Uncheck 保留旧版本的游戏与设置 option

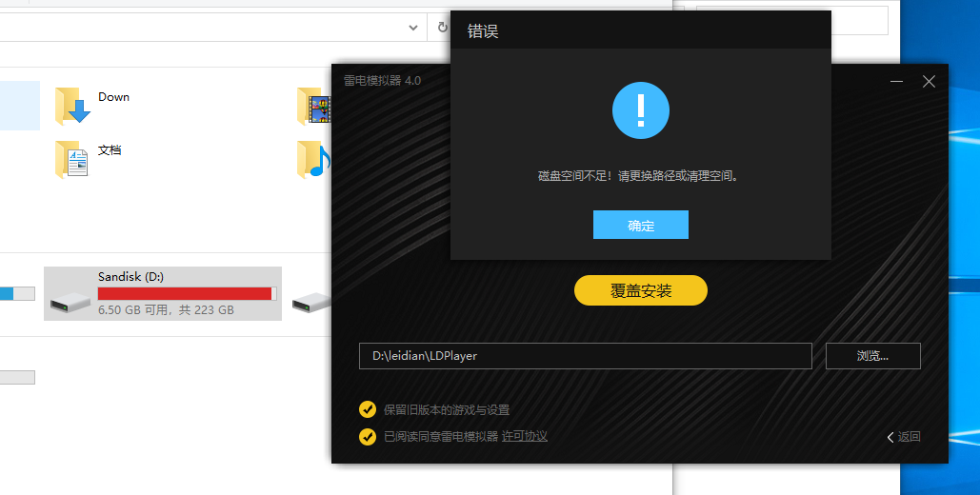[368, 409]
